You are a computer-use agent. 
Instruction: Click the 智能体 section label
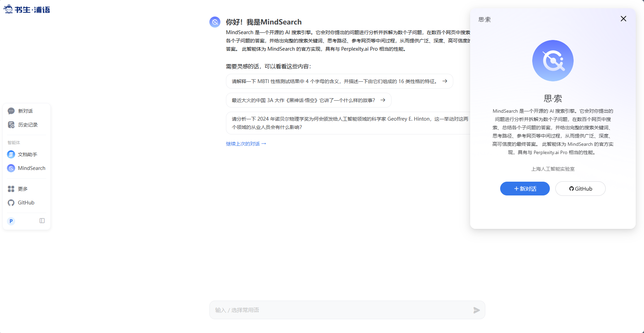tap(14, 143)
